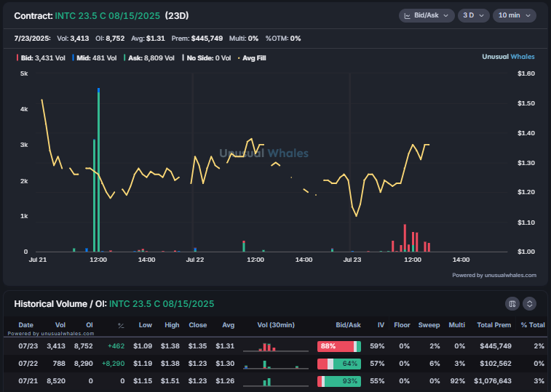
Task: Click the 64% bid/ask bar for 07/22
Action: (338, 364)
